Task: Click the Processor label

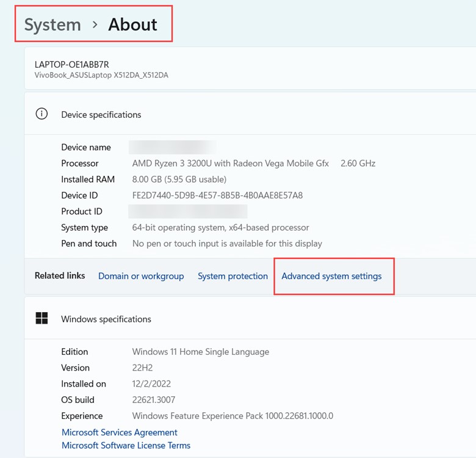Action: tap(80, 164)
